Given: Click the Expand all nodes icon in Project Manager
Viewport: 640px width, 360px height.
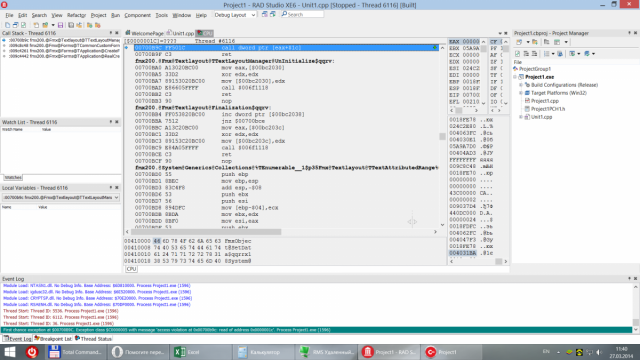Looking at the screenshot, I should pos(526,53).
